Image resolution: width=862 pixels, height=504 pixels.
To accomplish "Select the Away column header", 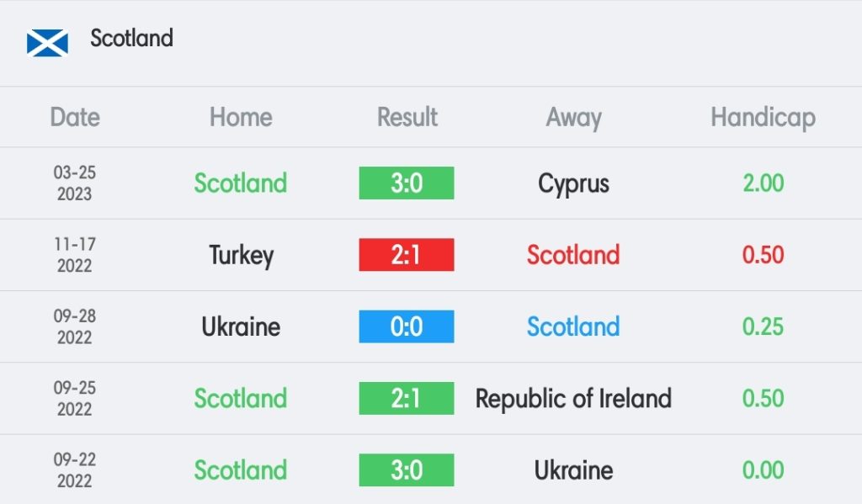I will pos(573,118).
